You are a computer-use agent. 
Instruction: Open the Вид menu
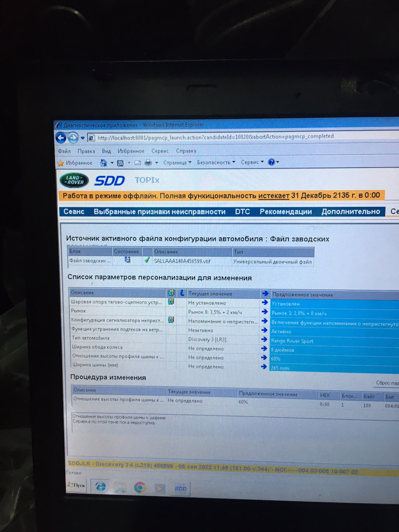click(106, 151)
